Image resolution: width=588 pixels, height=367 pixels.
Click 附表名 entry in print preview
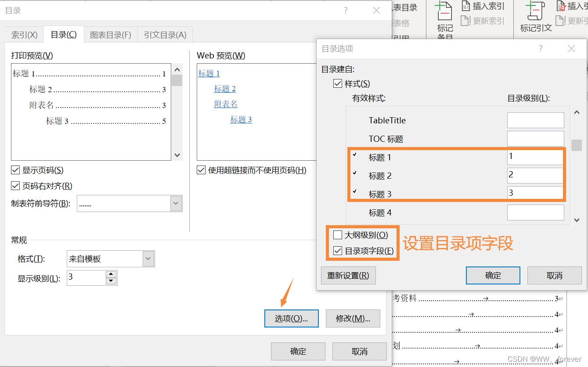click(97, 105)
